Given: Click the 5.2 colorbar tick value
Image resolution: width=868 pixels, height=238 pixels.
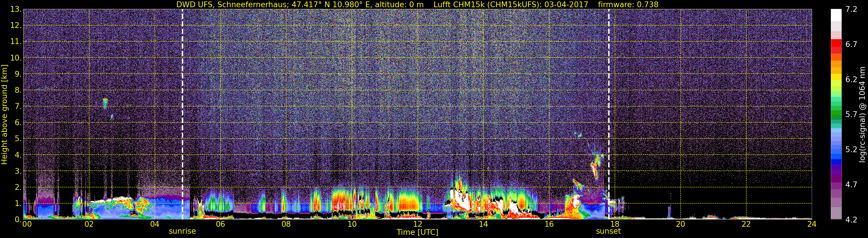Looking at the screenshot, I should coord(851,150).
